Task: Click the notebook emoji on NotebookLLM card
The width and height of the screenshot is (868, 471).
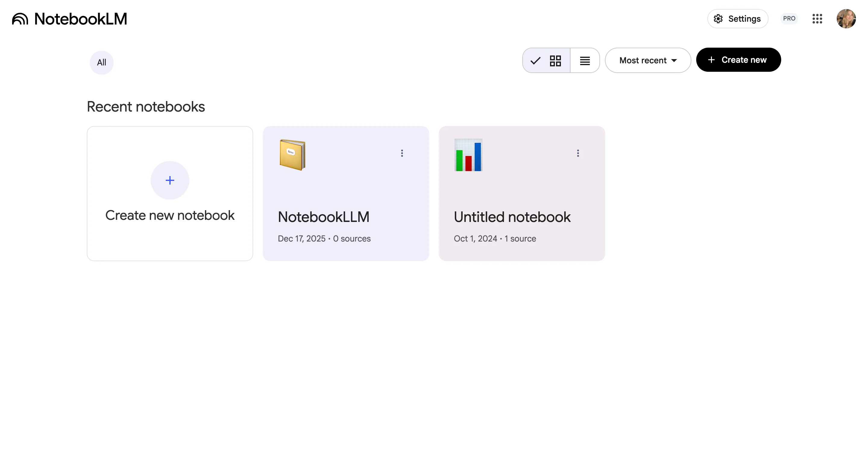Action: click(292, 155)
